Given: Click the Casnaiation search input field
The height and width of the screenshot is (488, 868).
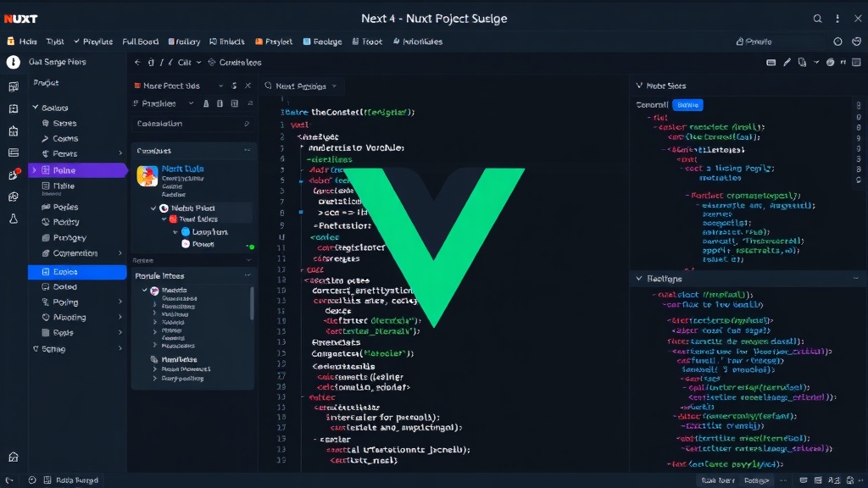Looking at the screenshot, I should [x=193, y=124].
